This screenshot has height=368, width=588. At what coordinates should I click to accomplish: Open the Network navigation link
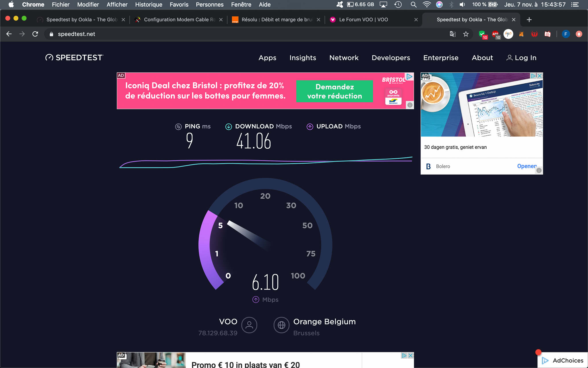[344, 58]
